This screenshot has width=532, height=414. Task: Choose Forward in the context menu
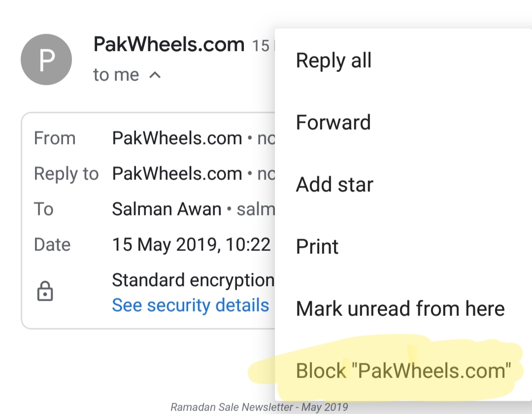[333, 122]
